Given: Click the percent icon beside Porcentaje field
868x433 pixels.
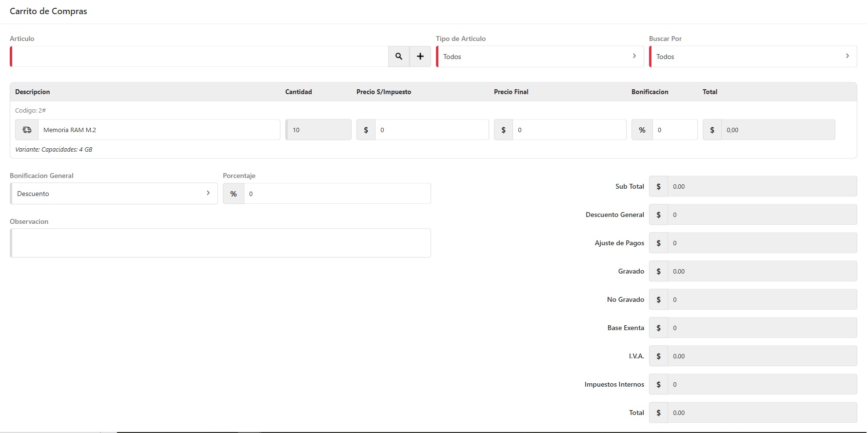Looking at the screenshot, I should point(234,194).
